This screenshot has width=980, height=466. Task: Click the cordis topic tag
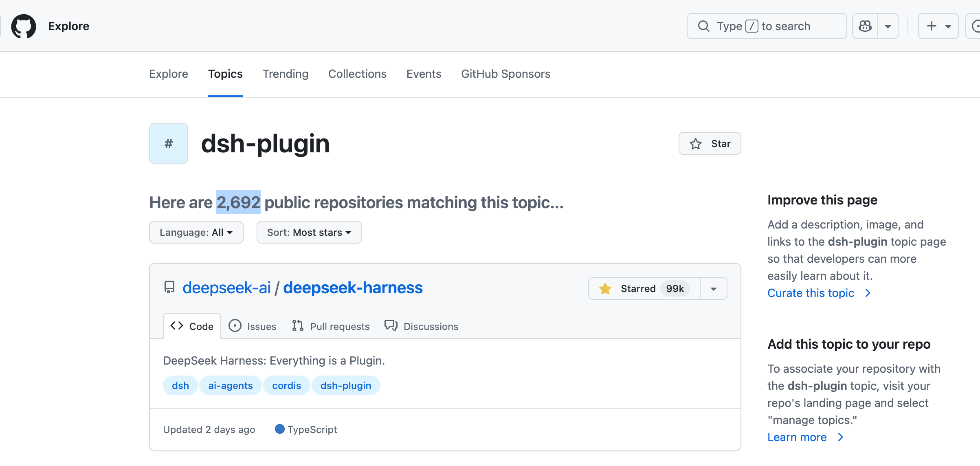click(287, 385)
